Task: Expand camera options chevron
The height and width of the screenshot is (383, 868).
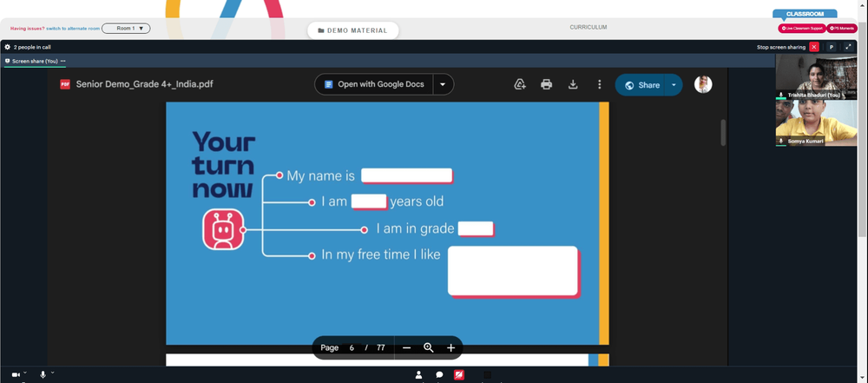Action: (x=25, y=373)
